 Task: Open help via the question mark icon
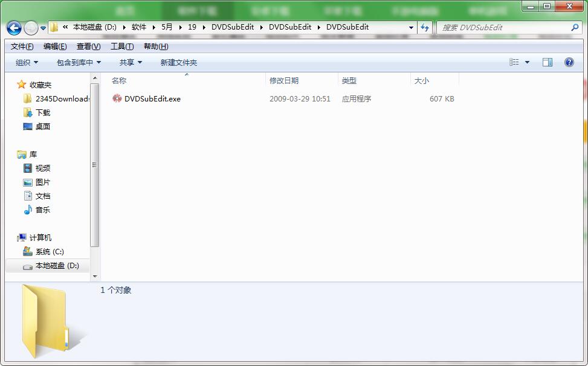pos(569,62)
